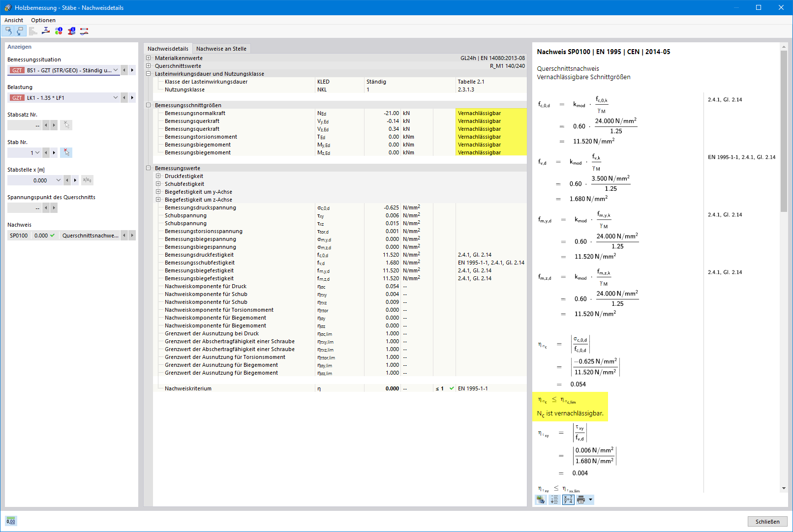Open the Bemessungssituation BS1 dropdown

[x=64, y=70]
